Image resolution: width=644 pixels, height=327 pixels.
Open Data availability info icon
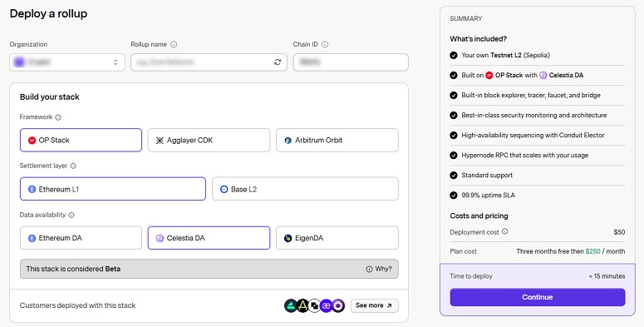coord(71,216)
